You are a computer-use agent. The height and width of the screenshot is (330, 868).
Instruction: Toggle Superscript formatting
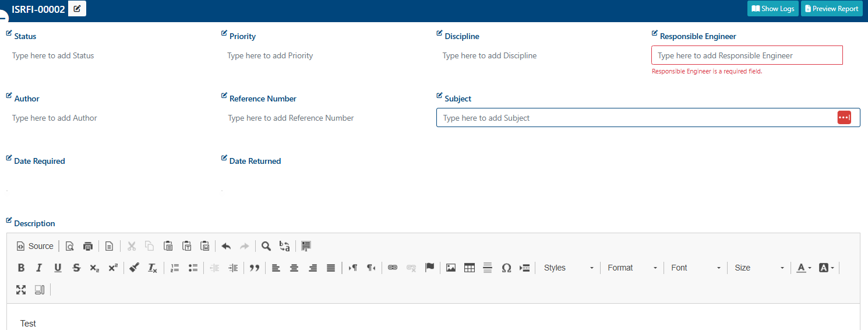click(113, 268)
